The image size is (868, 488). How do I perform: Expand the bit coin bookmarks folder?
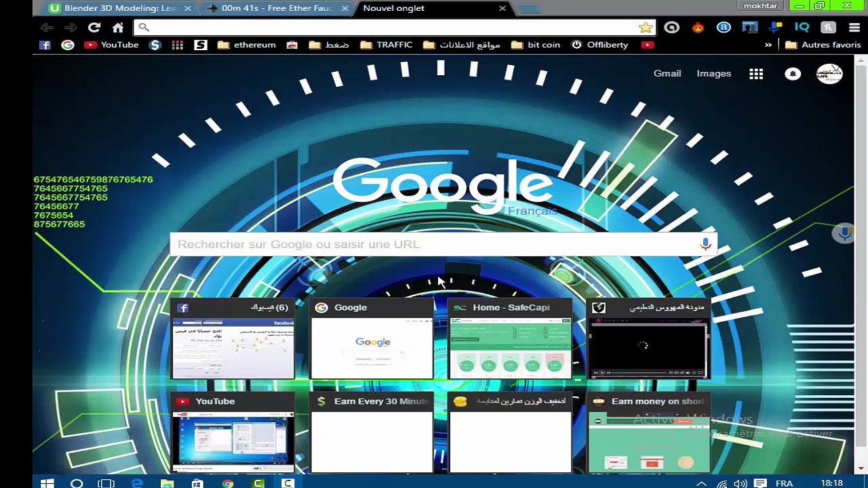tap(536, 45)
